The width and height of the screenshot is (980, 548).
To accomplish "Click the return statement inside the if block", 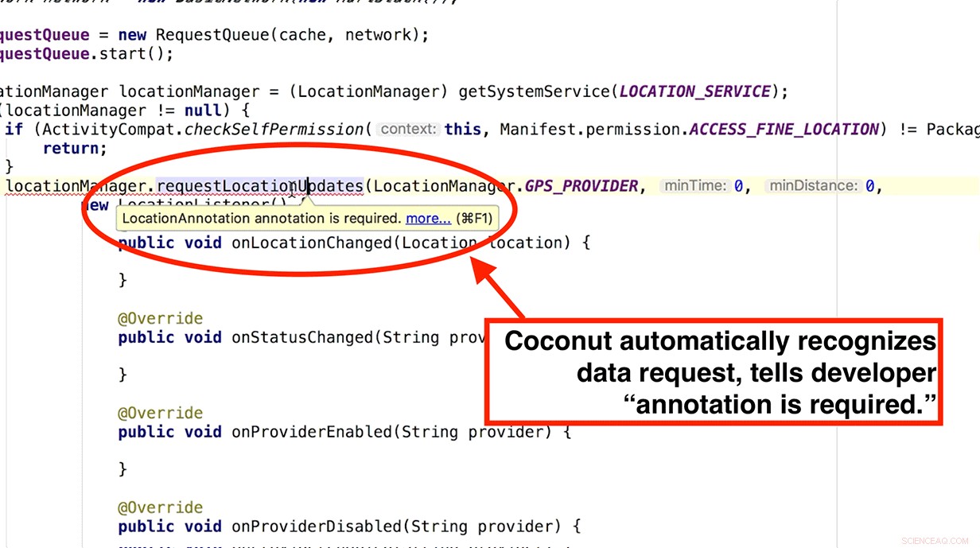I will tap(72, 148).
